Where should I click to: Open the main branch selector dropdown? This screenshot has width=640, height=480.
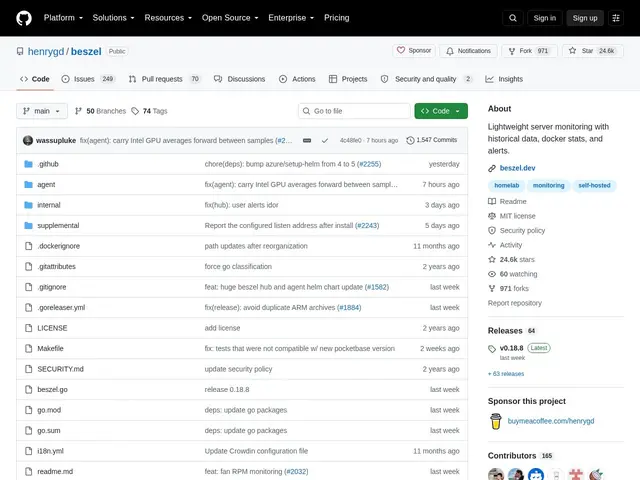[42, 111]
